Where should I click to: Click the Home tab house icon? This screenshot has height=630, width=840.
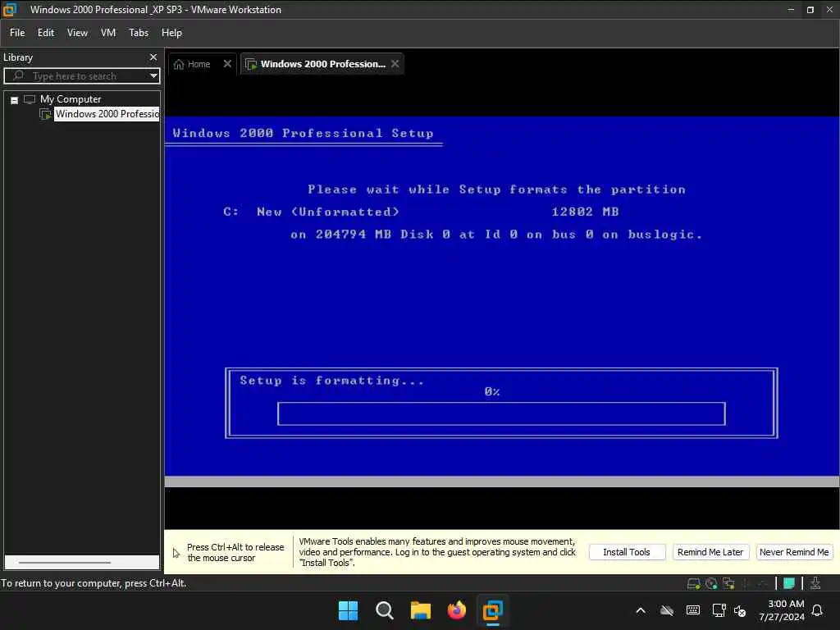click(179, 64)
